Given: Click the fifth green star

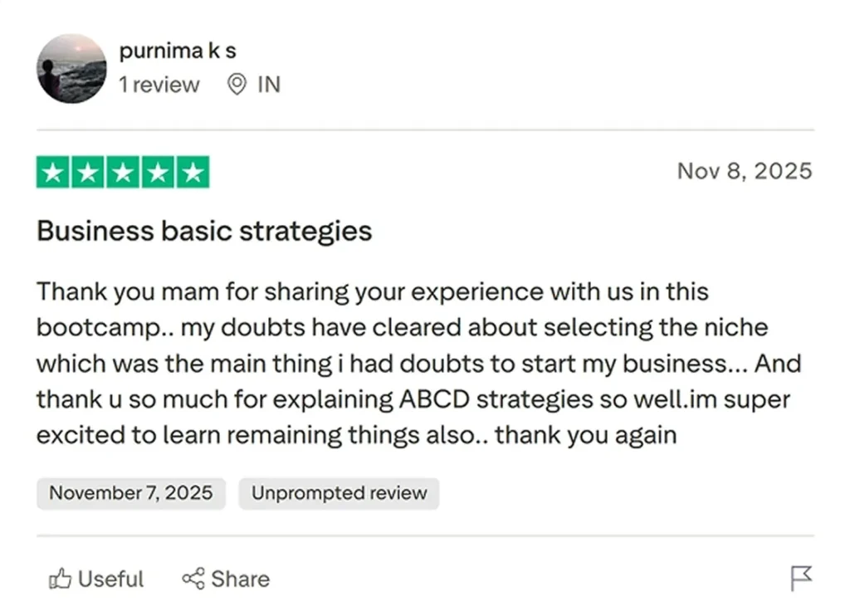Looking at the screenshot, I should pyautogui.click(x=193, y=173).
